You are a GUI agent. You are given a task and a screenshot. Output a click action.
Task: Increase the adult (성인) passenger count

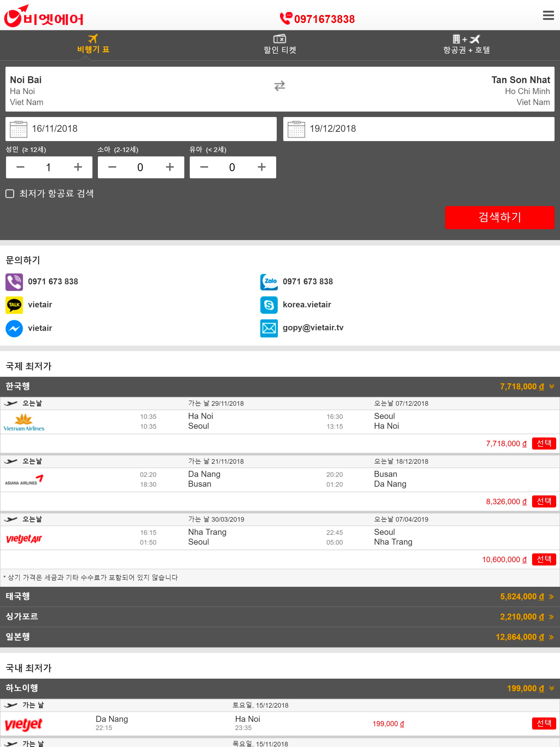78,167
